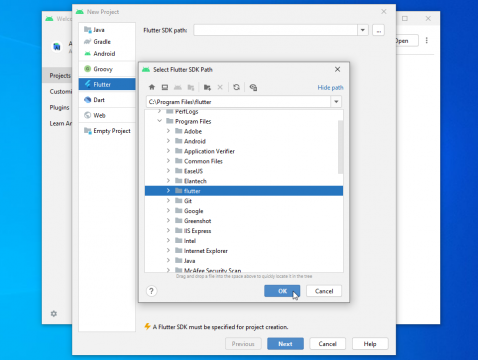
Task: Click settings gear in Welcome window
Action: pos(54,314)
